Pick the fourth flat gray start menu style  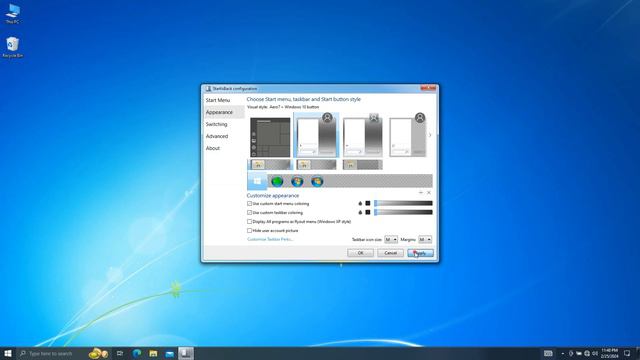point(408,136)
